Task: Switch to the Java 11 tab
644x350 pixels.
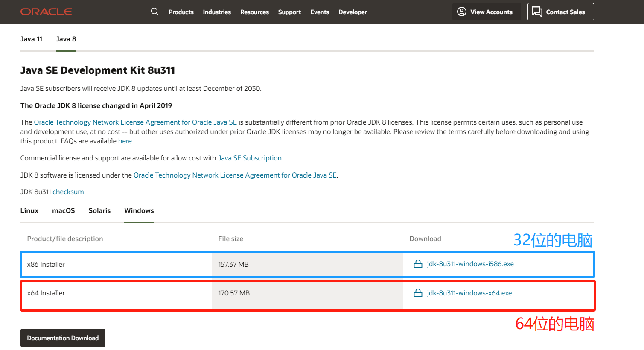Action: [x=31, y=39]
